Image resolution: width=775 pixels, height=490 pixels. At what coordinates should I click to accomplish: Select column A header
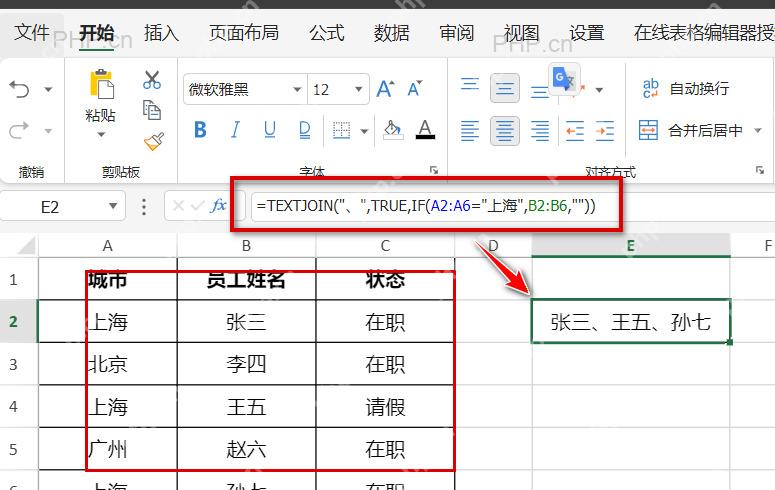[108, 245]
